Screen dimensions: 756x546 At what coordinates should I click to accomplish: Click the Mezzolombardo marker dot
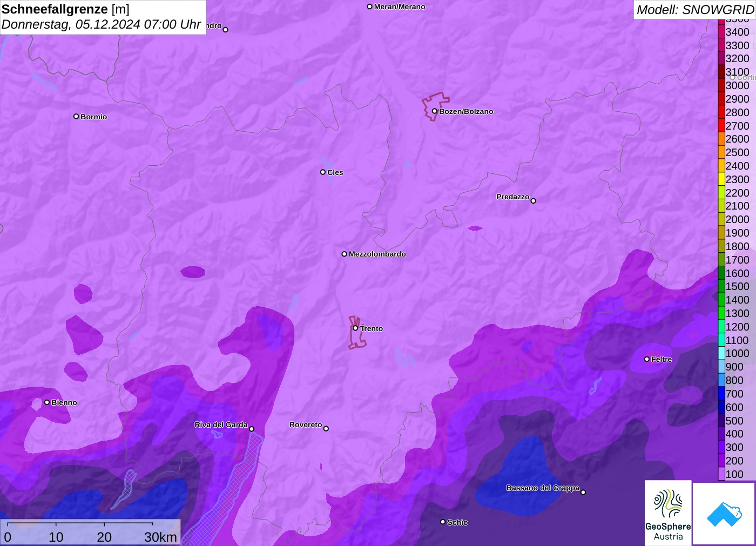click(x=345, y=254)
